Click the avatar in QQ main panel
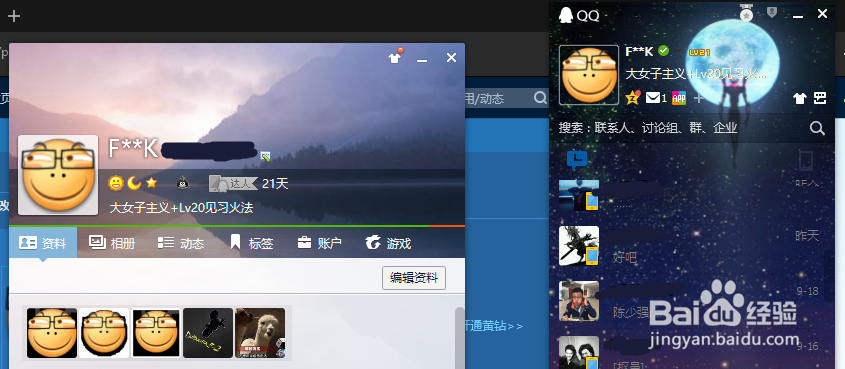The image size is (845, 369). pos(589,75)
